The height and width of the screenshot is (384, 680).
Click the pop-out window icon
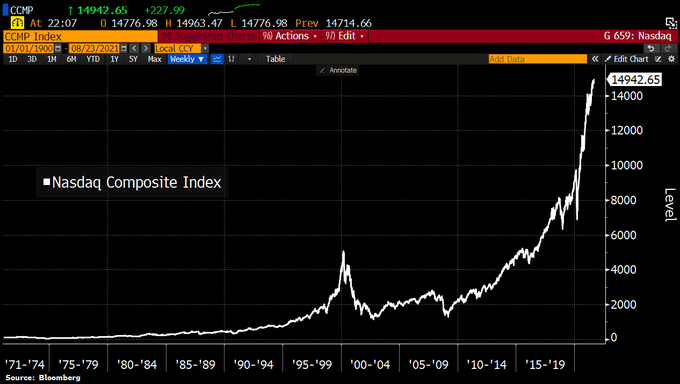tap(671, 23)
